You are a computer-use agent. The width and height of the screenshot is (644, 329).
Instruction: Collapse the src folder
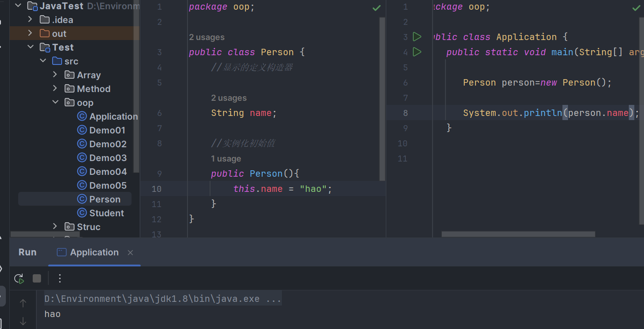[43, 61]
